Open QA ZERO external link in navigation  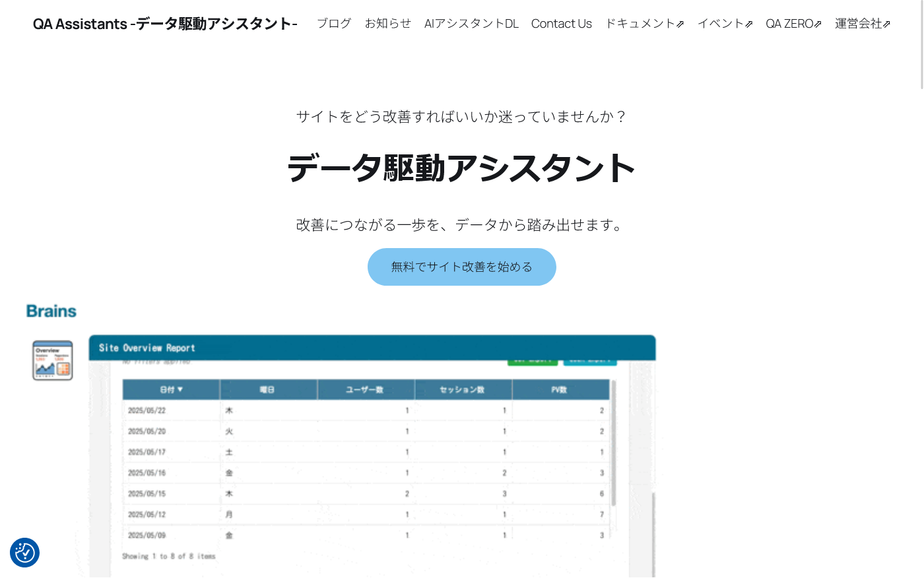click(x=793, y=24)
